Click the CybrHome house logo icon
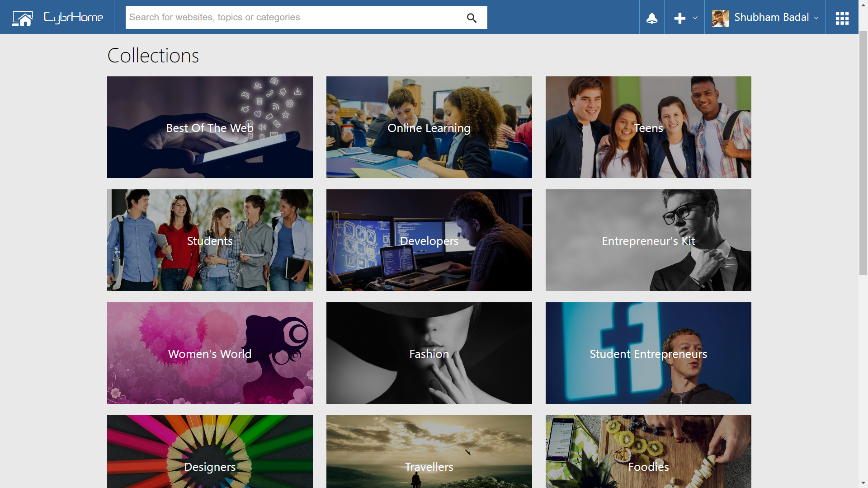The height and width of the screenshot is (488, 868). click(23, 18)
